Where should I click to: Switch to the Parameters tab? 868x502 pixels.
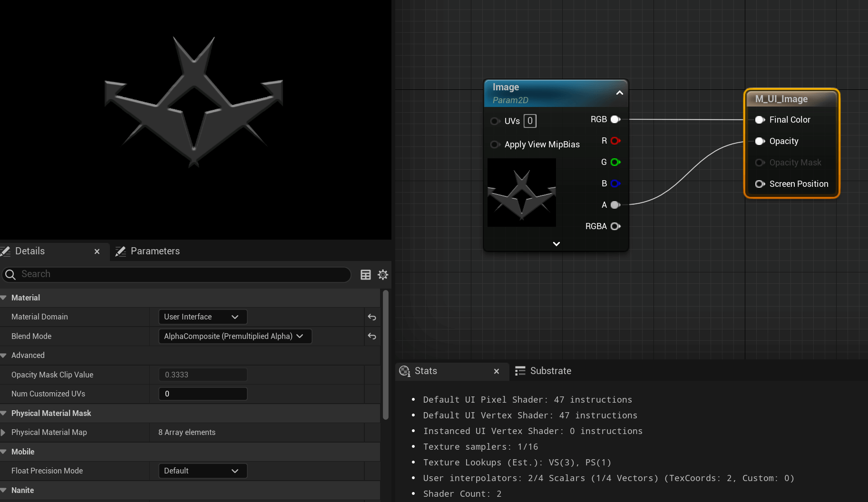coord(154,251)
